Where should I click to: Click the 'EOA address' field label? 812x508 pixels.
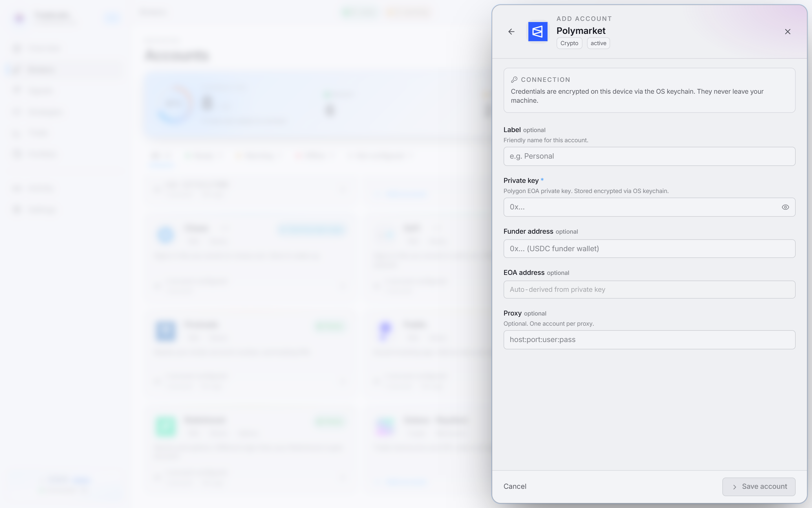tap(524, 272)
